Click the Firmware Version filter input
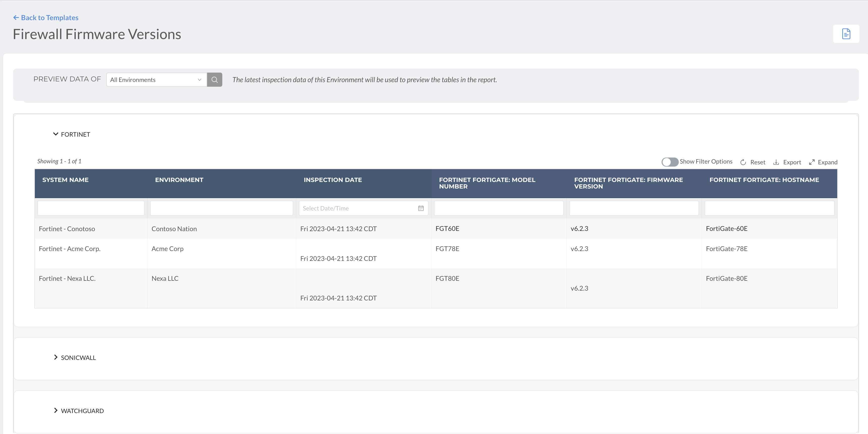This screenshot has height=434, width=868. pos(634,208)
